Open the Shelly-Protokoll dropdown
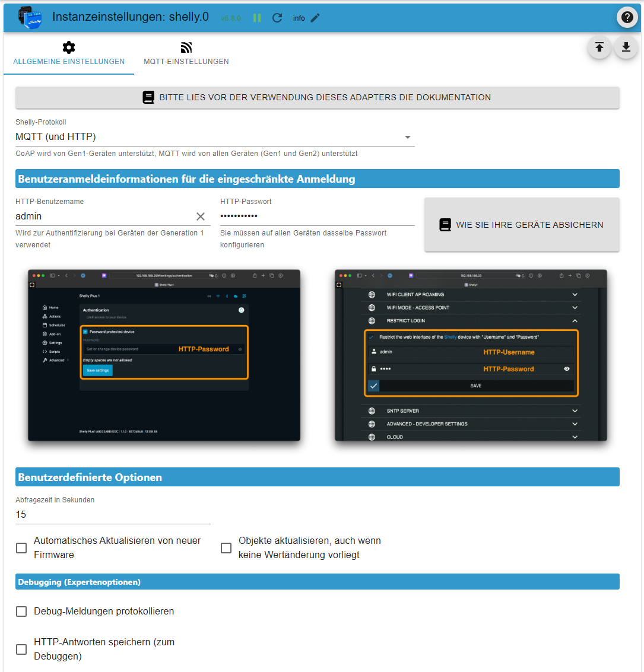The image size is (644, 672). (215, 137)
